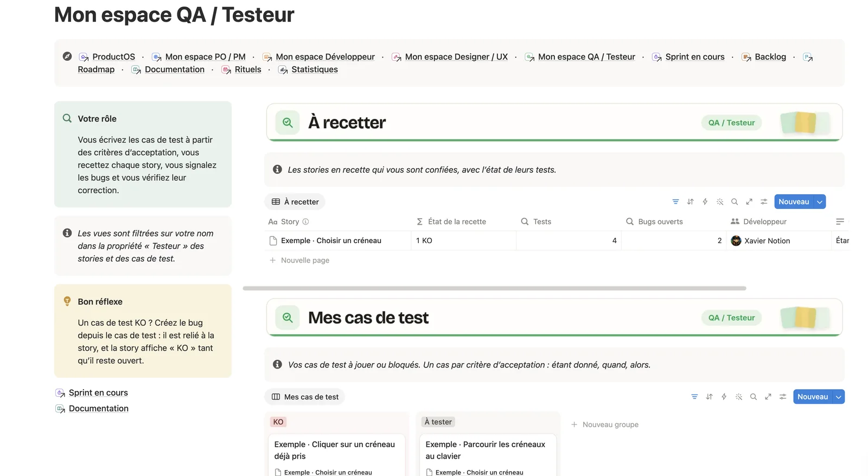Open Mes cas de test database in full page
The width and height of the screenshot is (868, 476).
coord(768,397)
